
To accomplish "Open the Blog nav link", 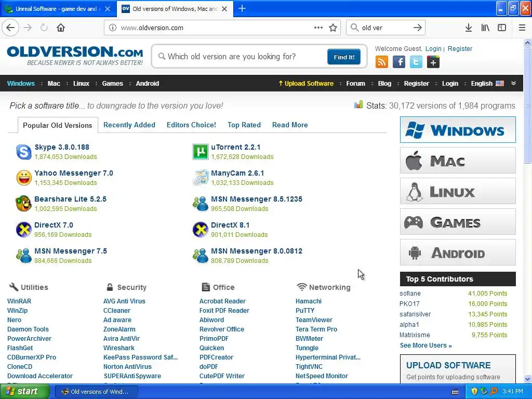I will pos(384,84).
